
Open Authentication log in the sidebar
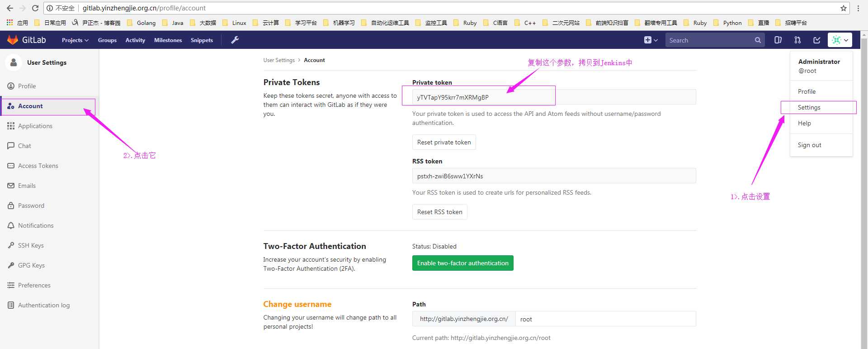click(49, 305)
